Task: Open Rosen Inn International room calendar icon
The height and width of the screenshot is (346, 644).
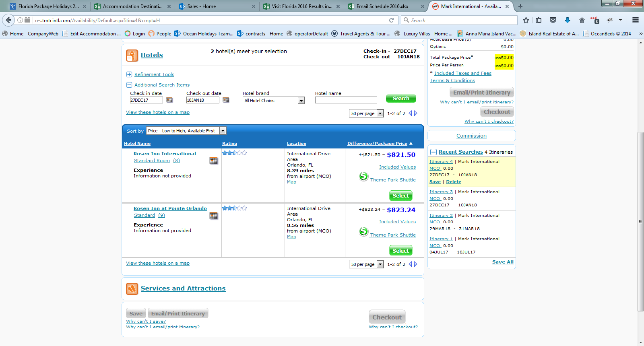Action: tap(213, 161)
